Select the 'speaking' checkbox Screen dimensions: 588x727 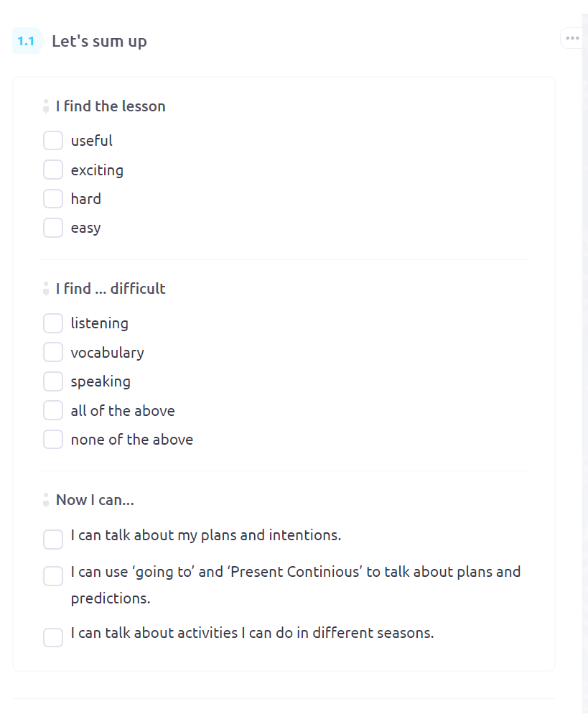53,381
